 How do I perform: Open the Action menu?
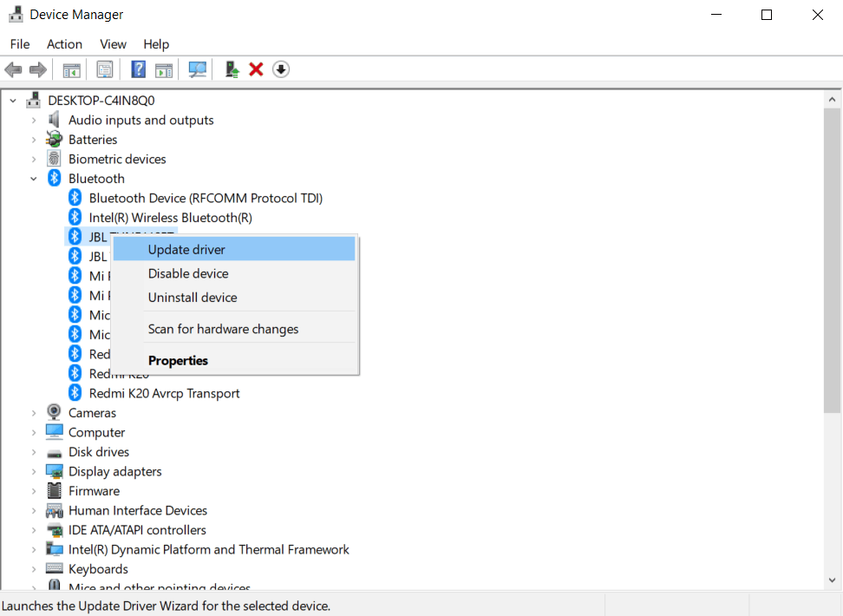click(x=64, y=44)
